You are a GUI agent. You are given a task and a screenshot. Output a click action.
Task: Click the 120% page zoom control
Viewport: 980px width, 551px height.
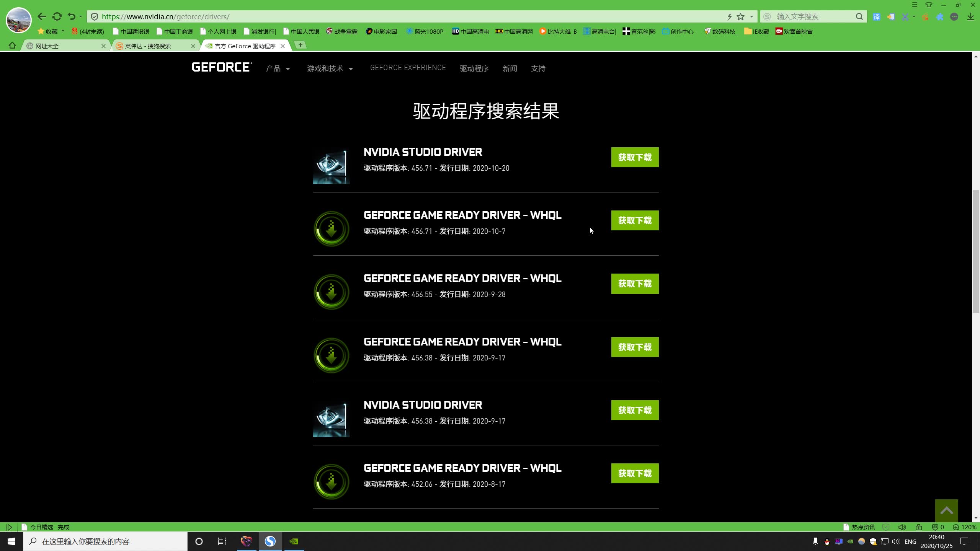[965, 527]
